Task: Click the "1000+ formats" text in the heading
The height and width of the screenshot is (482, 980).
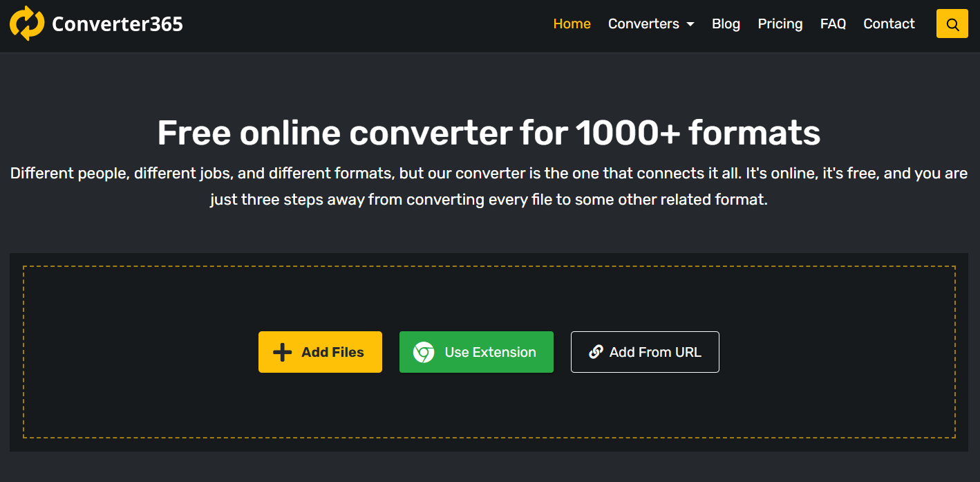Action: click(x=698, y=133)
